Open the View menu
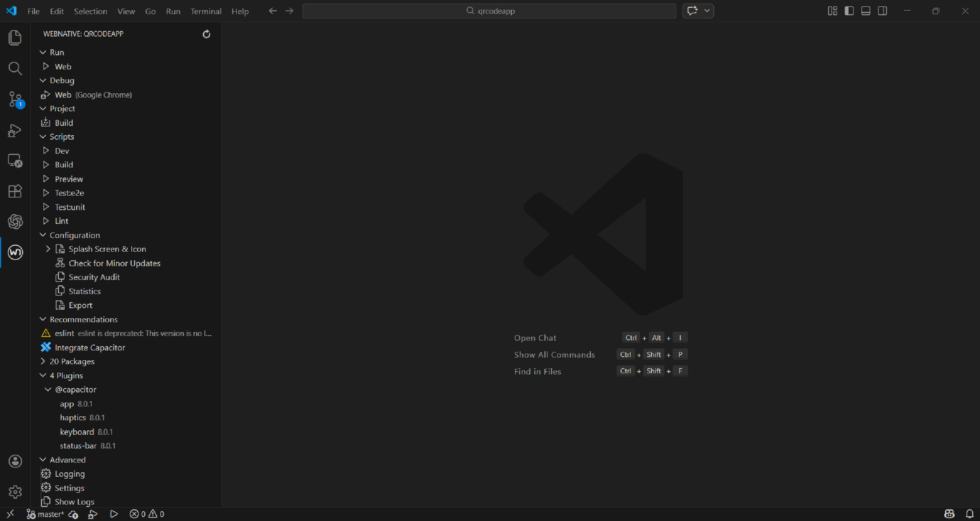The width and height of the screenshot is (980, 521). tap(126, 11)
